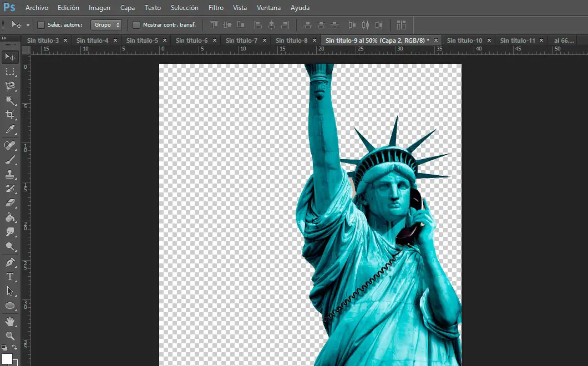This screenshot has height=366, width=588.
Task: Select the Ellipse shape tool
Action: (10, 306)
